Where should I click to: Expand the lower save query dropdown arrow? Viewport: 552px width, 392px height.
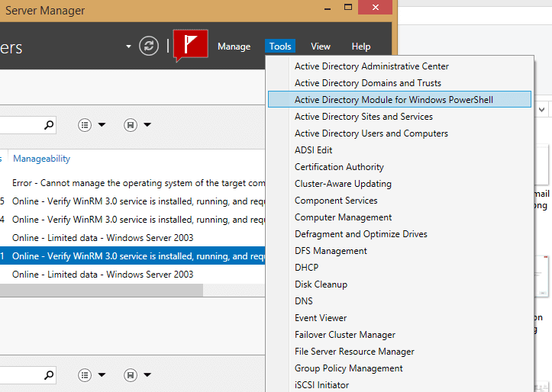pos(147,375)
